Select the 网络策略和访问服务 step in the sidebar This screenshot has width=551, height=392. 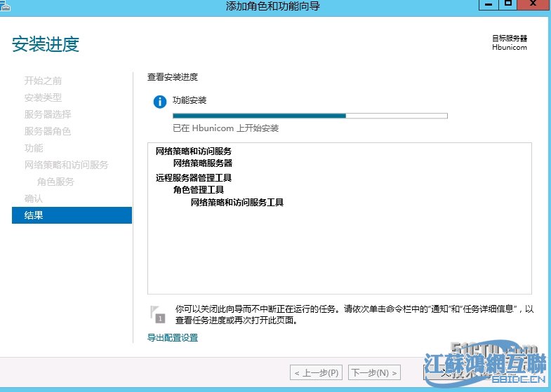(x=67, y=165)
